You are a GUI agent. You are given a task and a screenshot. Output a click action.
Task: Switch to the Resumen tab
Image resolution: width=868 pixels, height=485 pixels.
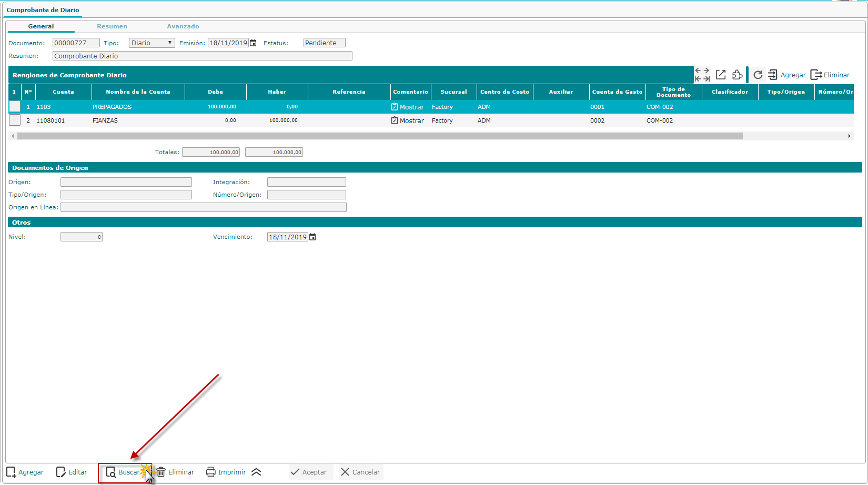(x=112, y=26)
